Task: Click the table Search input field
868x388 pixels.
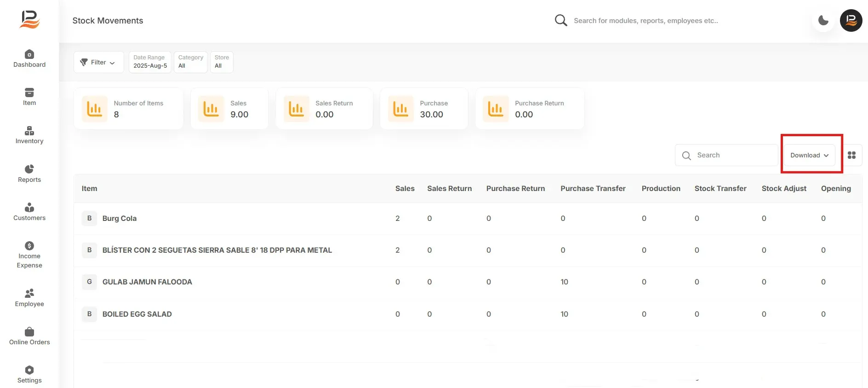Action: pyautogui.click(x=726, y=155)
